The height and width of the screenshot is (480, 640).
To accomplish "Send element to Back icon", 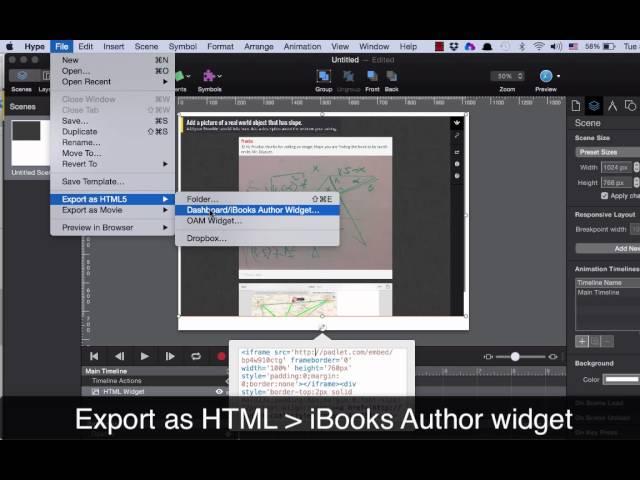I will [x=391, y=76].
